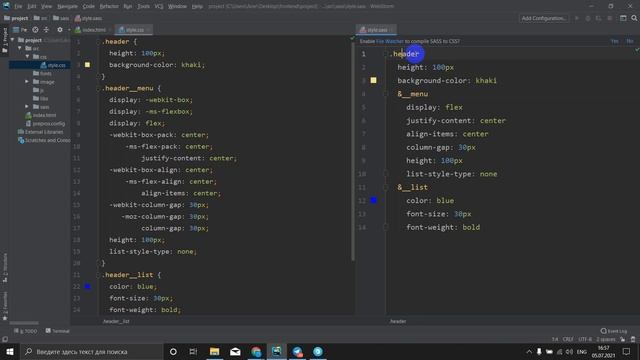Viewport: 640px width, 360px height.
Task: Open the Refactor menu
Action: (109, 6)
